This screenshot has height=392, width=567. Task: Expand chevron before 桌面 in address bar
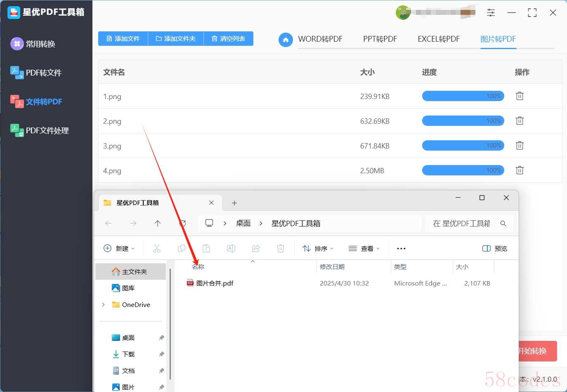click(x=225, y=223)
